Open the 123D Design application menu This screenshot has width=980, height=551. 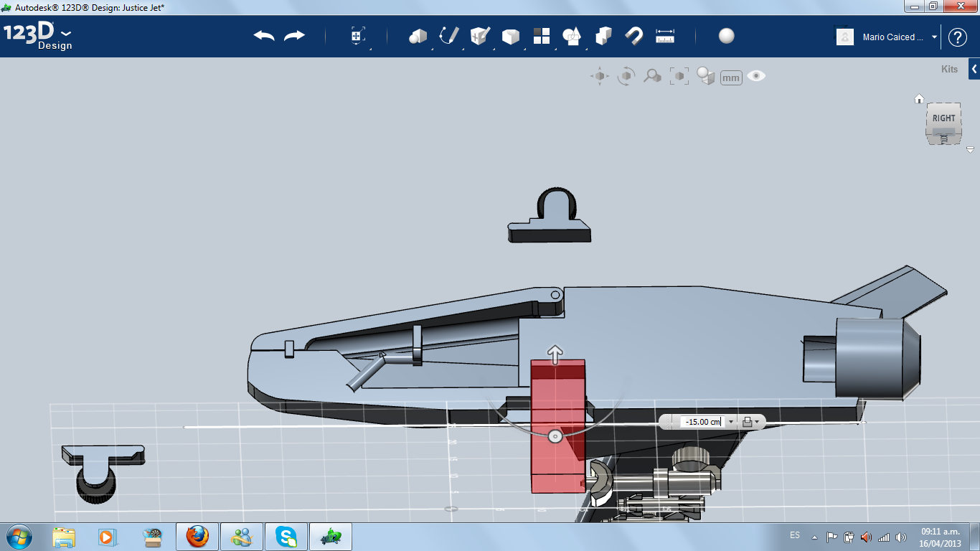(x=38, y=36)
